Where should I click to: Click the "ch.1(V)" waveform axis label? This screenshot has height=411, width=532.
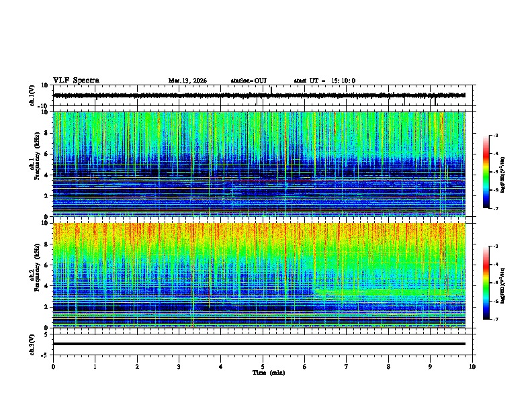tap(32, 95)
